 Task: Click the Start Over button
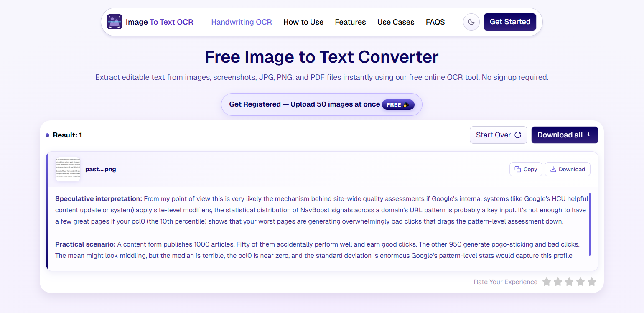pos(499,135)
